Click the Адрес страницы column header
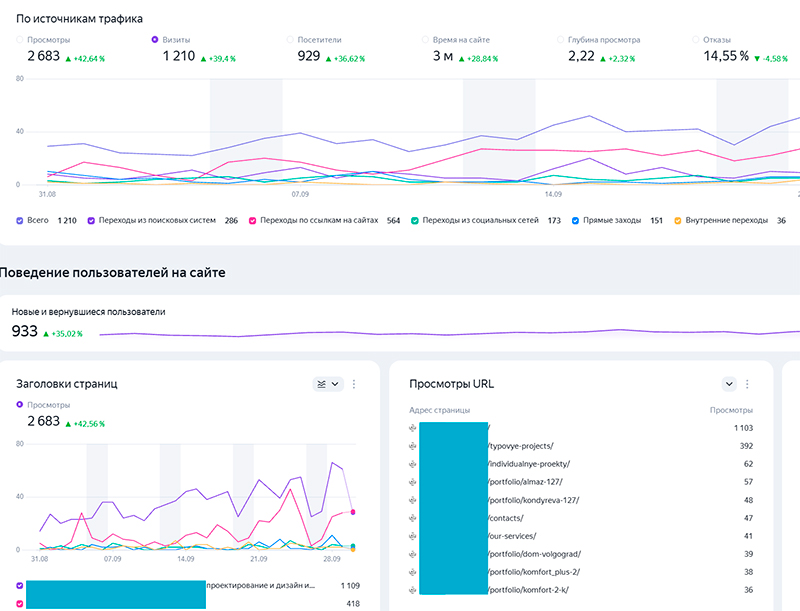Viewport: 800px width, 611px height. 440,410
